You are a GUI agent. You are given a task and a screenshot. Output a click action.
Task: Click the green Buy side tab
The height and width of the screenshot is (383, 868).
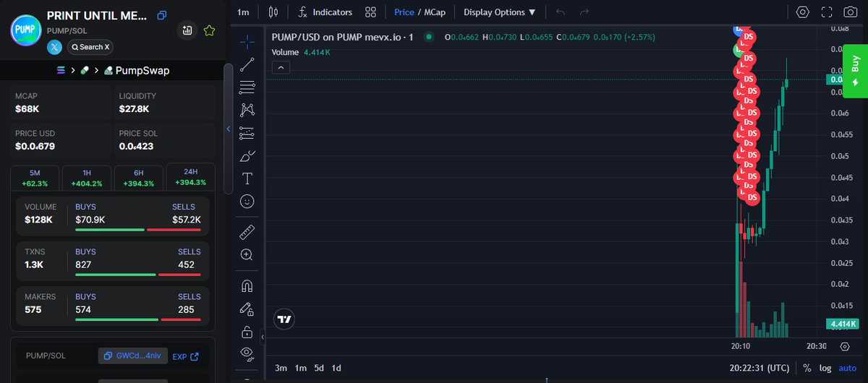(856, 70)
